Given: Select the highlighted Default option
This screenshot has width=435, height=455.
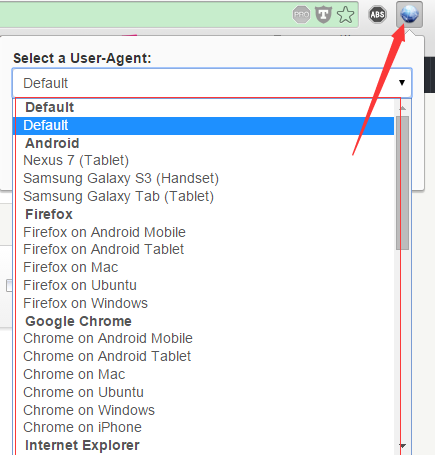Looking at the screenshot, I should (x=203, y=126).
